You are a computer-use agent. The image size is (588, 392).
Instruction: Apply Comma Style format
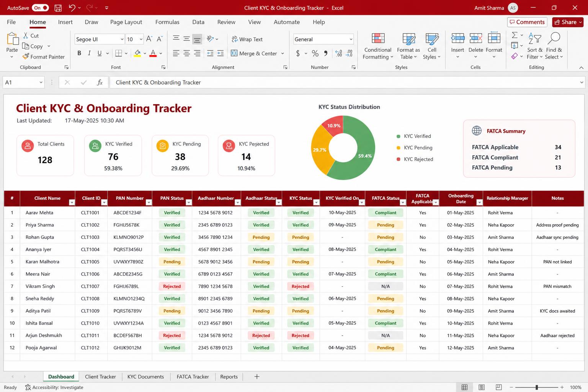326,53
